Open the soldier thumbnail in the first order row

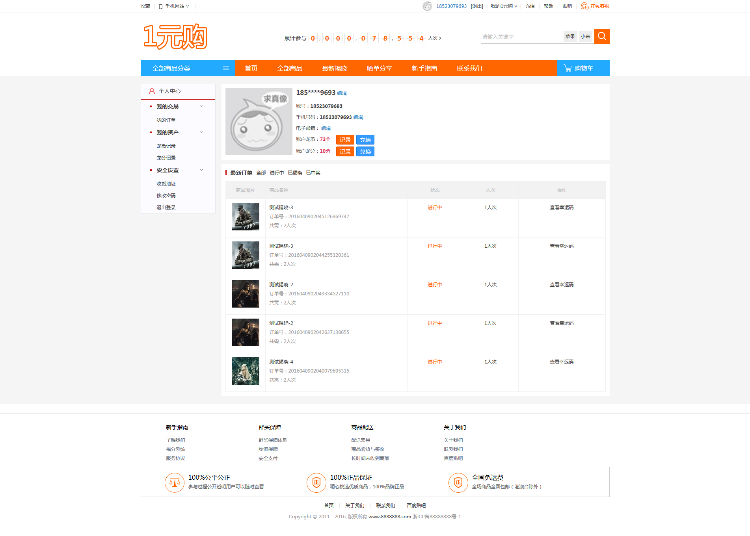click(245, 217)
